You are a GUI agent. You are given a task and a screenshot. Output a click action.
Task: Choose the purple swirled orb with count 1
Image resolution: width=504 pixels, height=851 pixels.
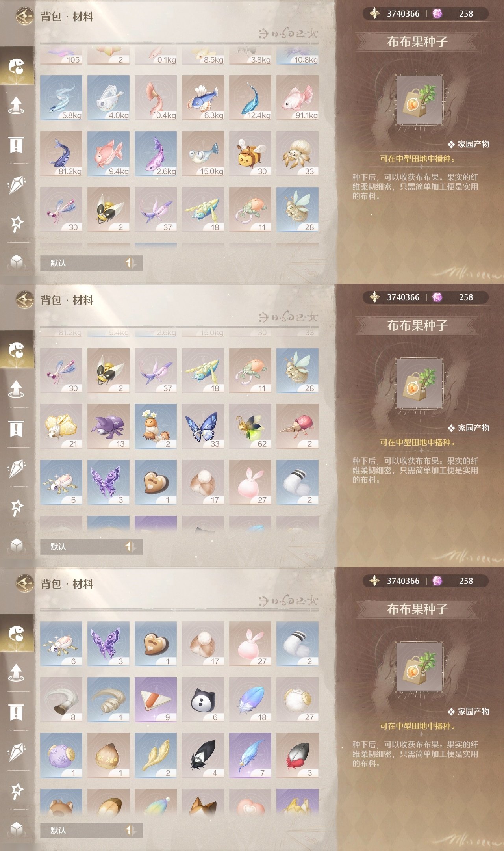point(61,755)
